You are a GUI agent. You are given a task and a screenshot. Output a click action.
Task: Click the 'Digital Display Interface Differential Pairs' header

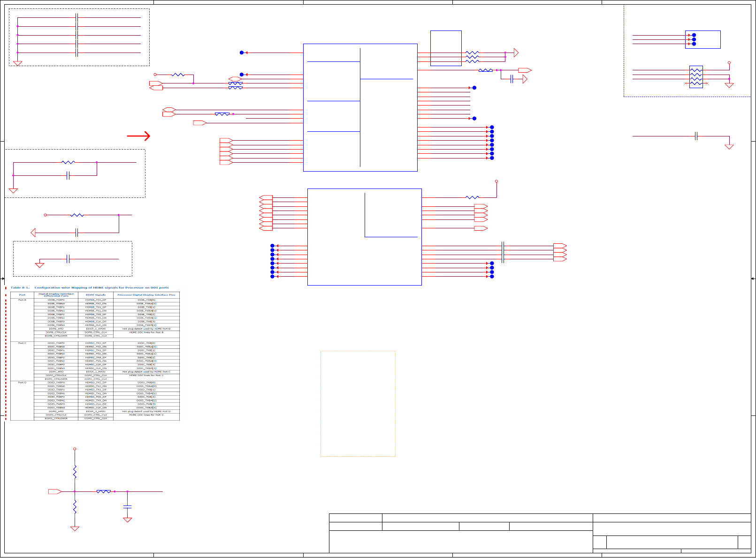(x=56, y=295)
